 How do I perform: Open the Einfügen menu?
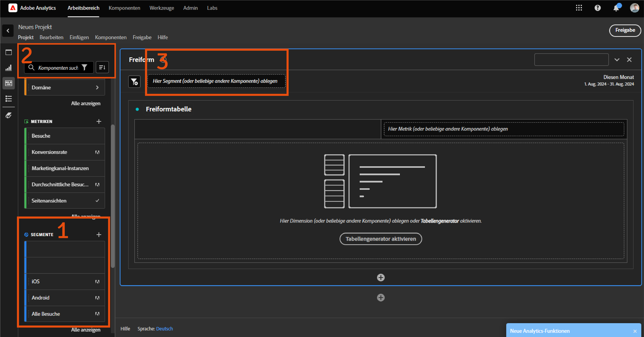79,37
